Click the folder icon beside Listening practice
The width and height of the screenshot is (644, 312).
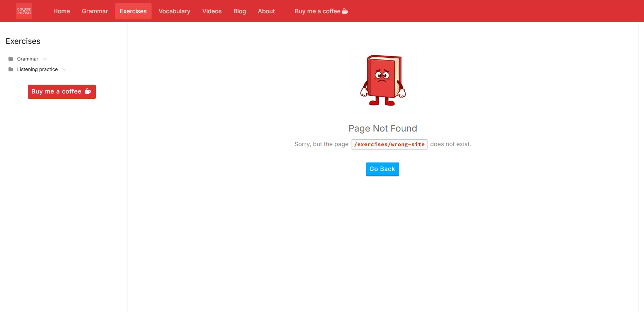pos(10,69)
